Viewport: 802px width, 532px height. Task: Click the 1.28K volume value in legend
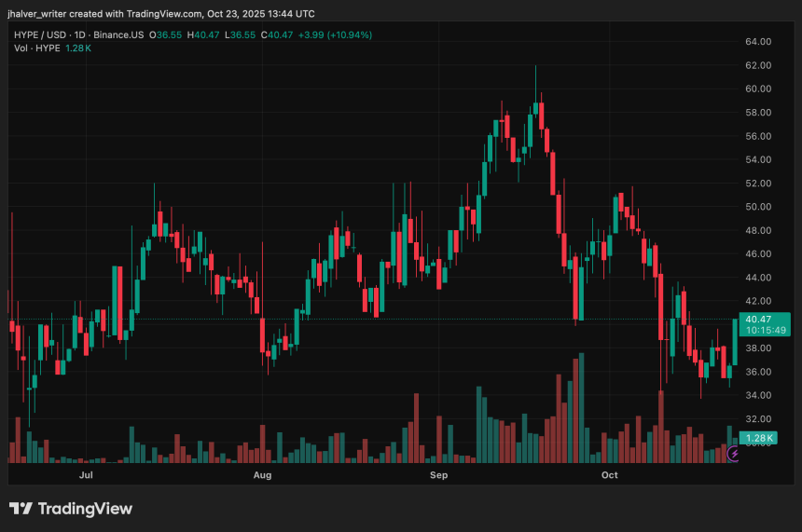(78, 48)
